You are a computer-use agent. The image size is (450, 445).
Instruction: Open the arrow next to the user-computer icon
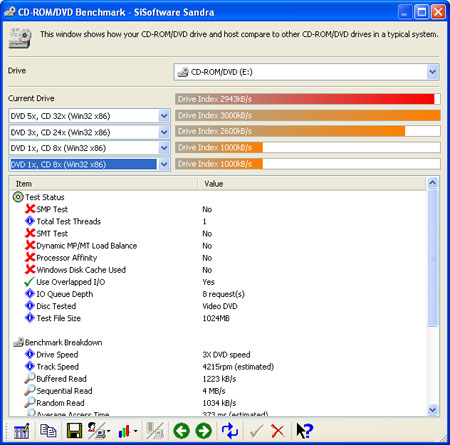[108, 431]
